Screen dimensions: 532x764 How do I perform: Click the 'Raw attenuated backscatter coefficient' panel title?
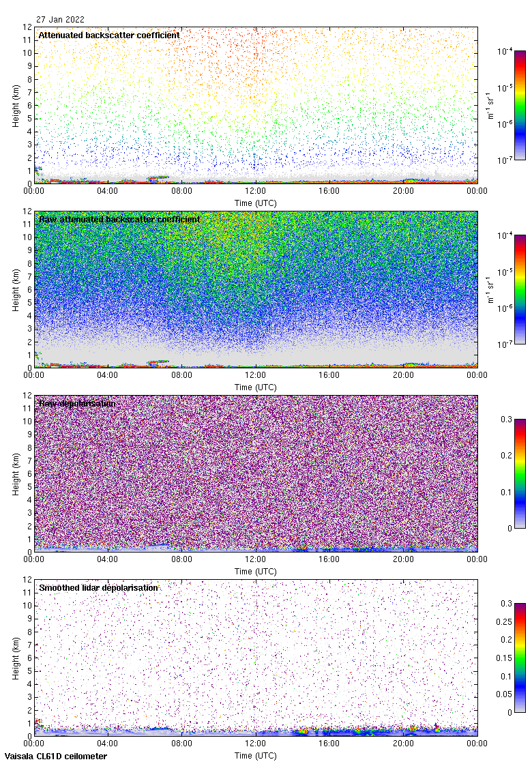coord(119,219)
